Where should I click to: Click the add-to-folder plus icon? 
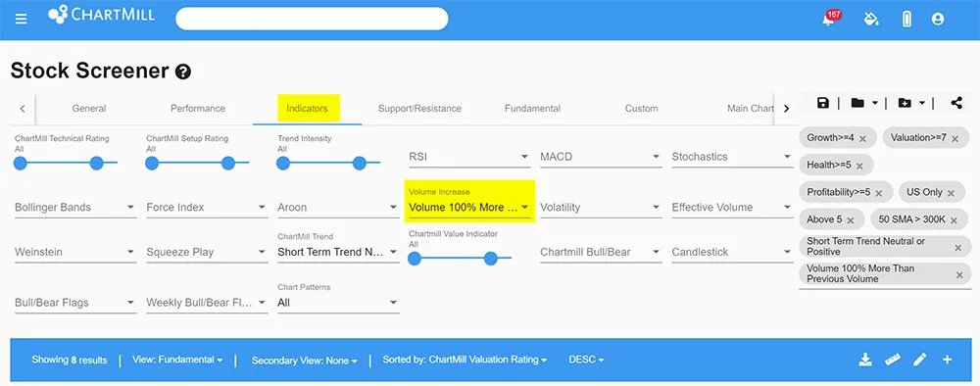click(905, 103)
